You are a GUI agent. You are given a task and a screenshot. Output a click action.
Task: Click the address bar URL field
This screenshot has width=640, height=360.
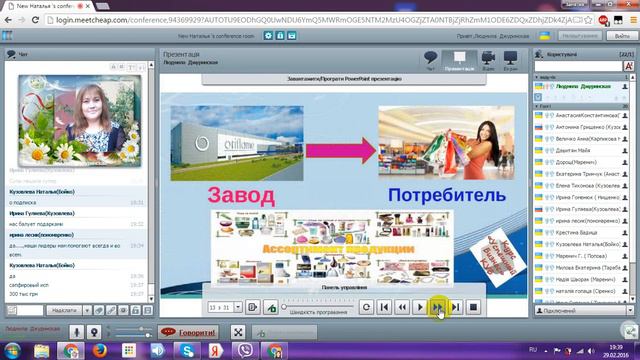coord(314,20)
